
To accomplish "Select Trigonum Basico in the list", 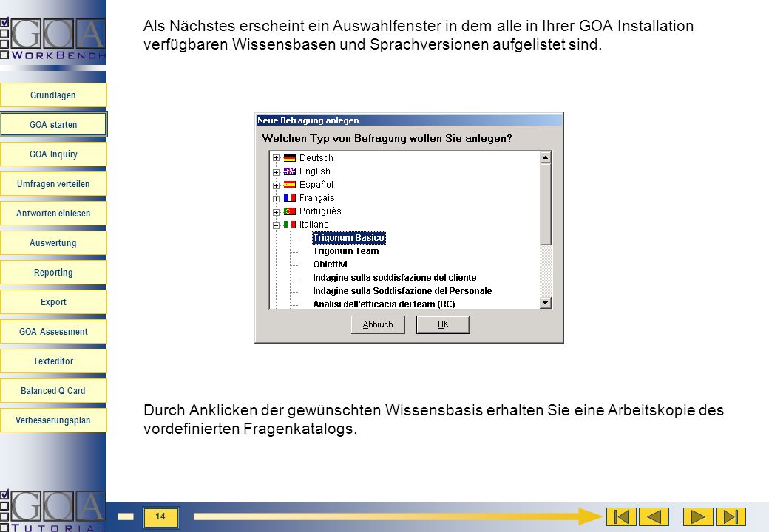I will pos(349,238).
